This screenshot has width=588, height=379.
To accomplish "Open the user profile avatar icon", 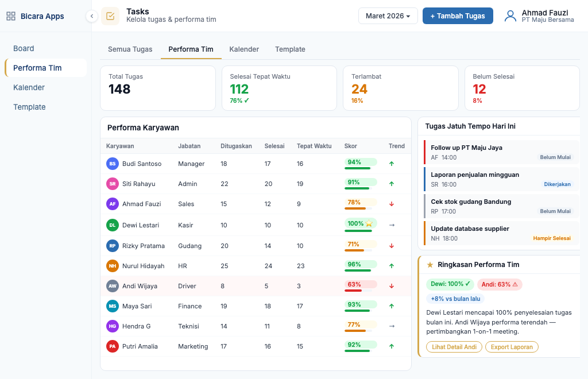I will coord(510,16).
